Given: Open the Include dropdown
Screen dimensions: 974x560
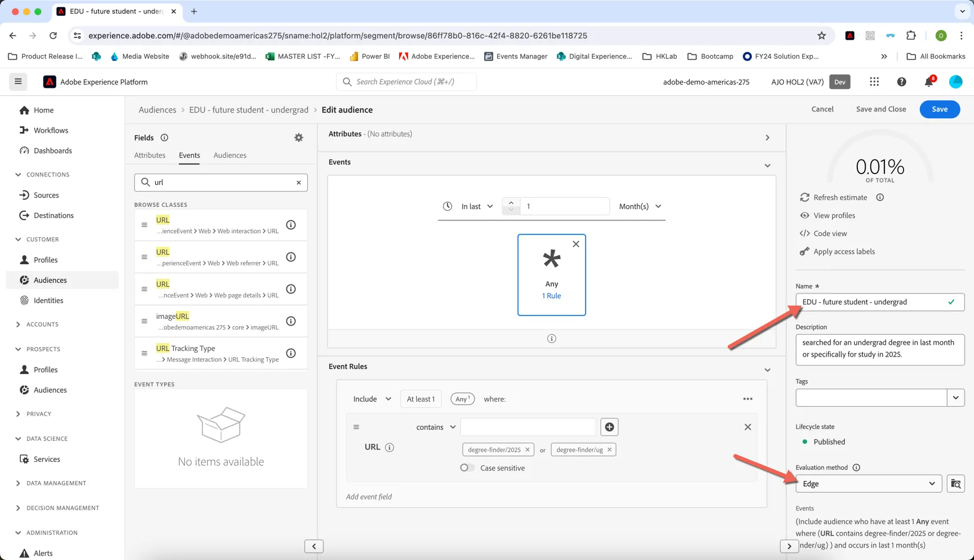Looking at the screenshot, I should [x=371, y=399].
